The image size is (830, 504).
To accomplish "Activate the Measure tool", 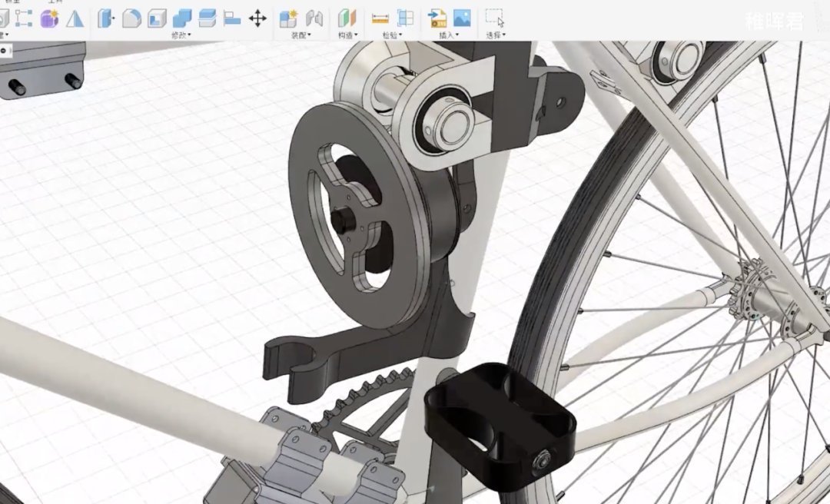I will pos(380,18).
